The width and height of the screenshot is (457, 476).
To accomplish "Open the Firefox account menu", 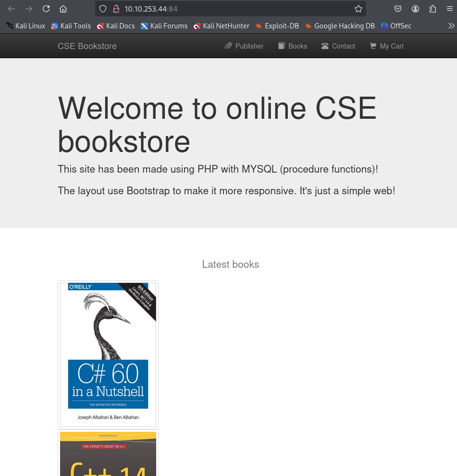I will pyautogui.click(x=415, y=9).
